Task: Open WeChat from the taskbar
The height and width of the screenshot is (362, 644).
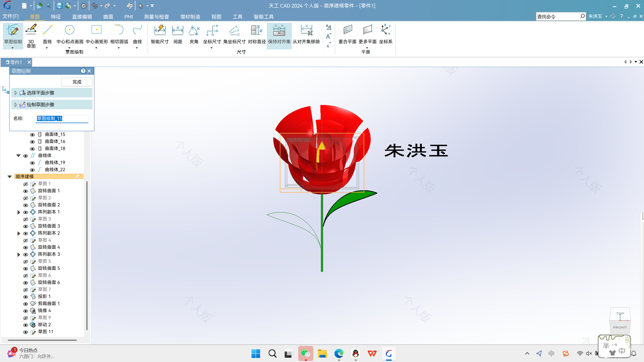Action: point(306,353)
